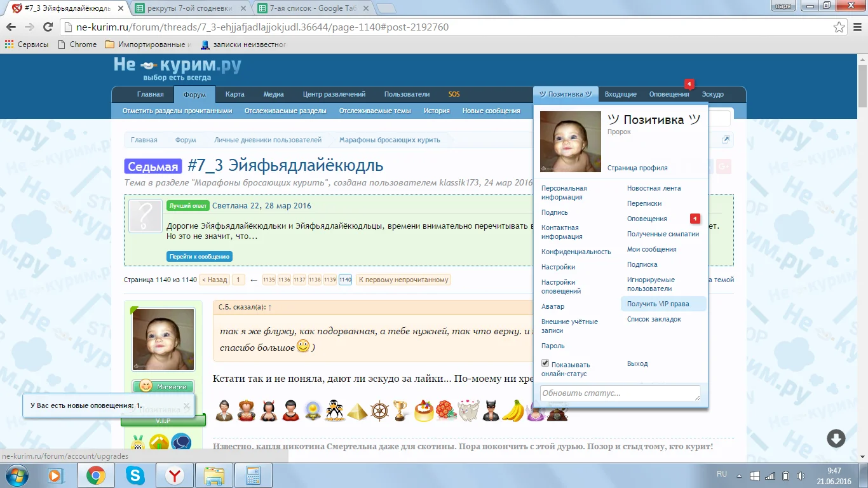
Task: Click the queen with crown award icon
Action: coord(247,410)
